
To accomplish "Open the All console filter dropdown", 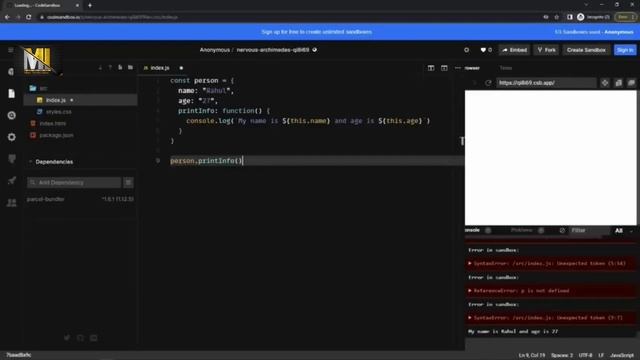I will (x=624, y=231).
